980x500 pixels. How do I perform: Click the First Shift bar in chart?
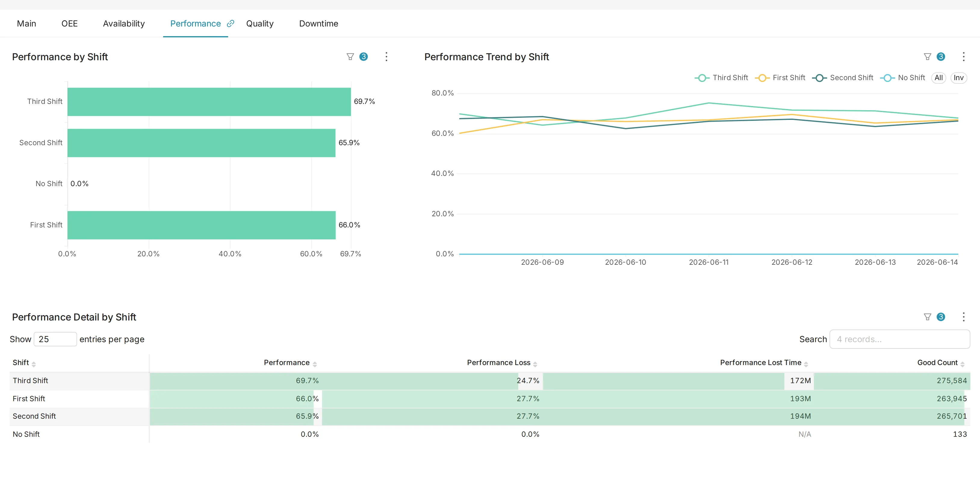point(201,225)
